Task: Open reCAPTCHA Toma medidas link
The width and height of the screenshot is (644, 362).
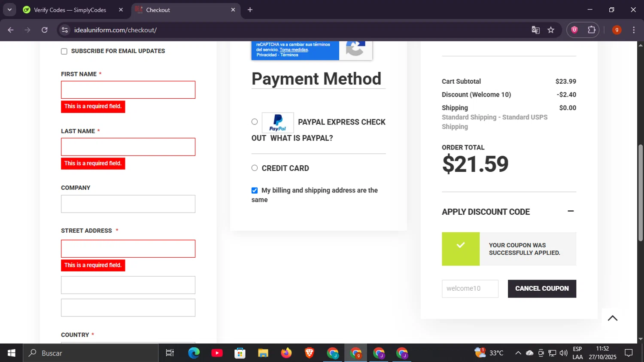Action: coord(294,50)
